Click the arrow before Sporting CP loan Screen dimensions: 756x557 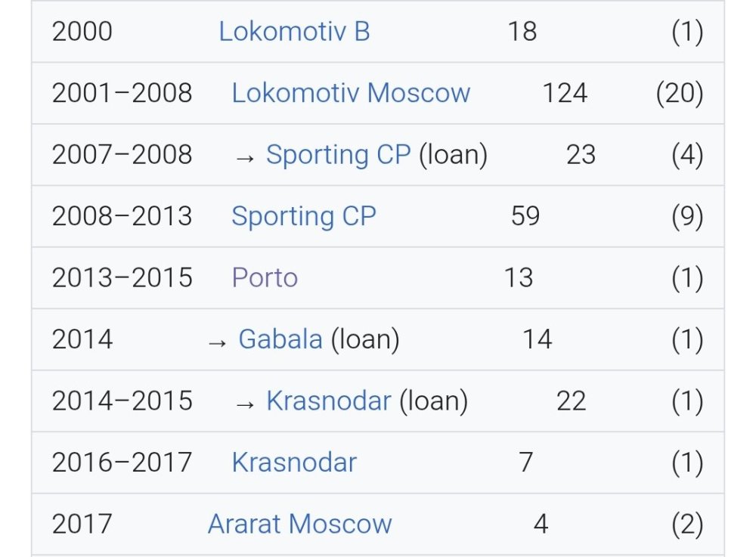(x=244, y=158)
